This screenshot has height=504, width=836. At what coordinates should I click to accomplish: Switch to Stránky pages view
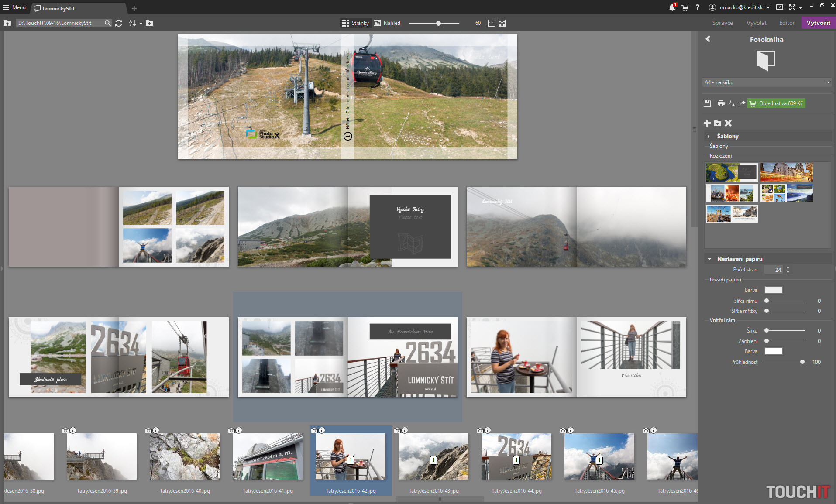click(x=355, y=23)
